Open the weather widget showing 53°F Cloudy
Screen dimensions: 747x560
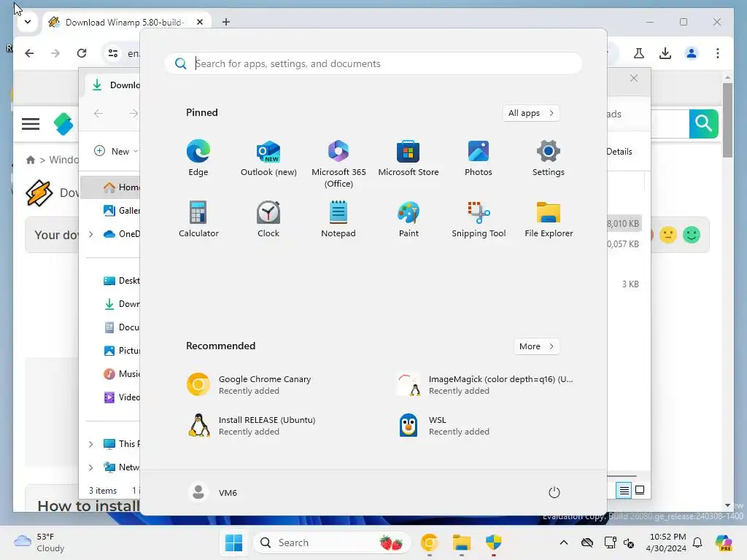(39, 542)
